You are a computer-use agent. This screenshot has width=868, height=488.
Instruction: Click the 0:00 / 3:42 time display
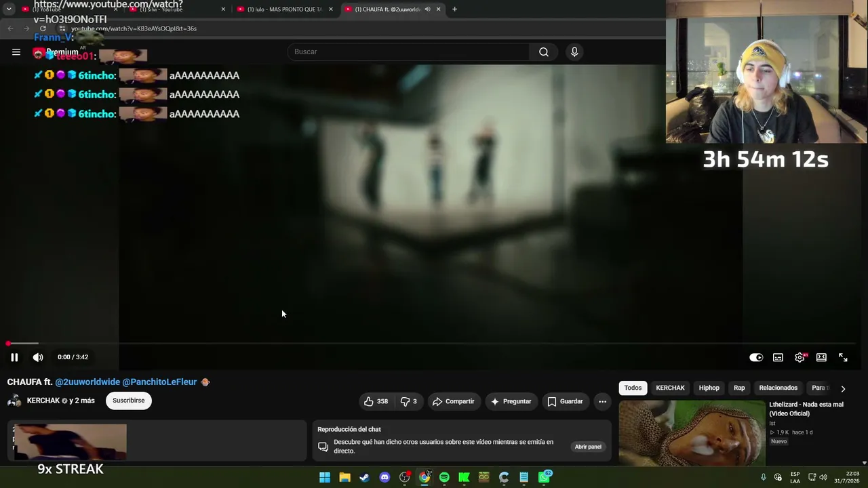pyautogui.click(x=73, y=357)
